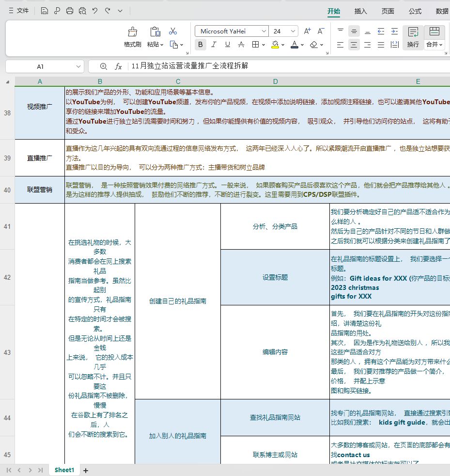Click the distributed alignment icon
Screen dimensions: 450x476
click(x=394, y=45)
